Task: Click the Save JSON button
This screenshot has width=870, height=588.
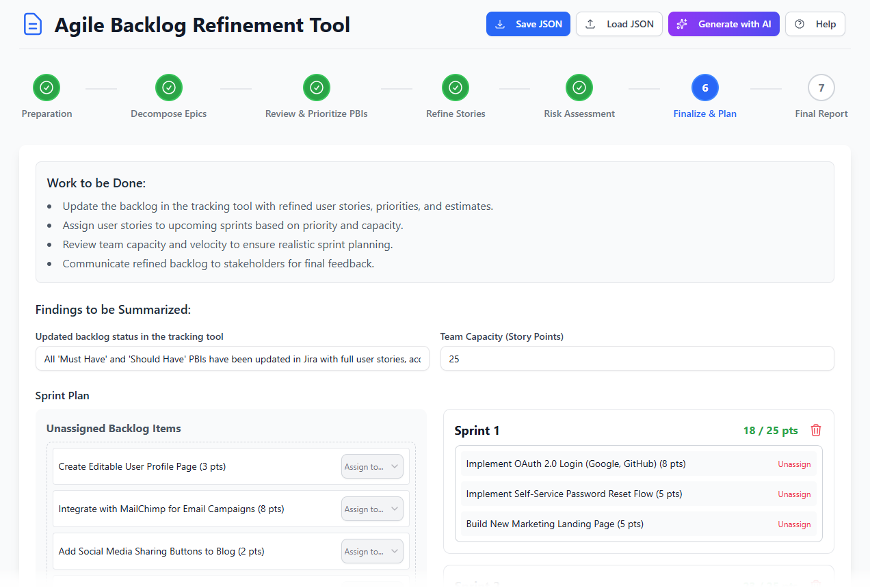Action: [x=528, y=23]
